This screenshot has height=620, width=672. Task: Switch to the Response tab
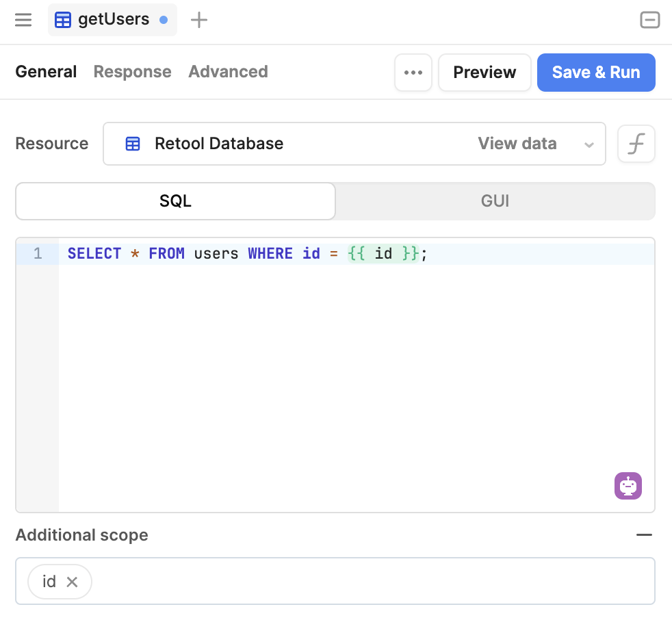click(132, 72)
